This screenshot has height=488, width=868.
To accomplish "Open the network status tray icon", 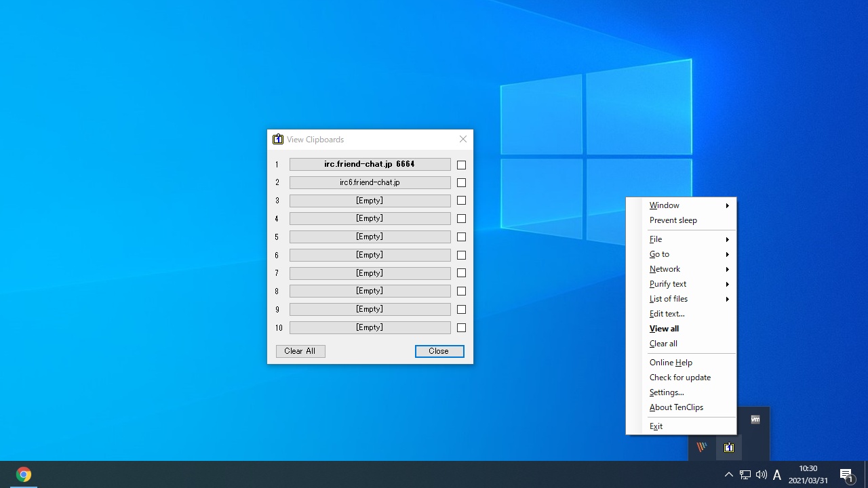I will click(x=745, y=474).
